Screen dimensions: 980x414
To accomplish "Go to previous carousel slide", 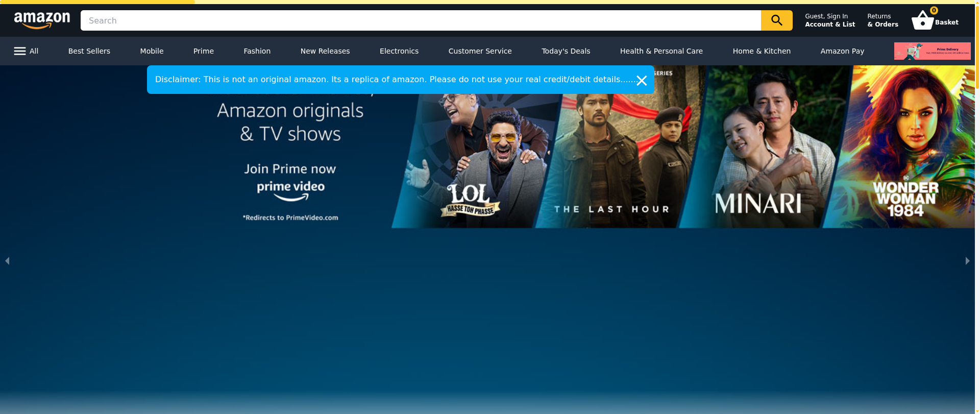I will pos(7,261).
